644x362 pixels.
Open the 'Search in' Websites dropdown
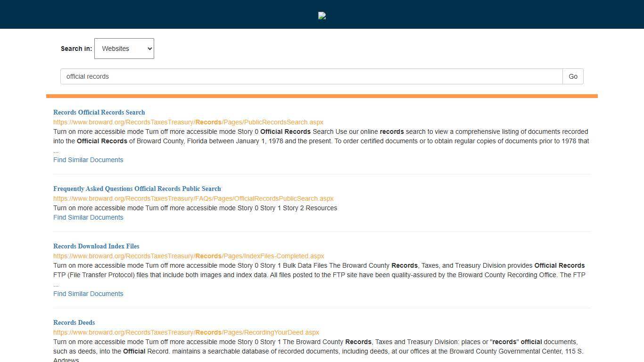pos(124,49)
